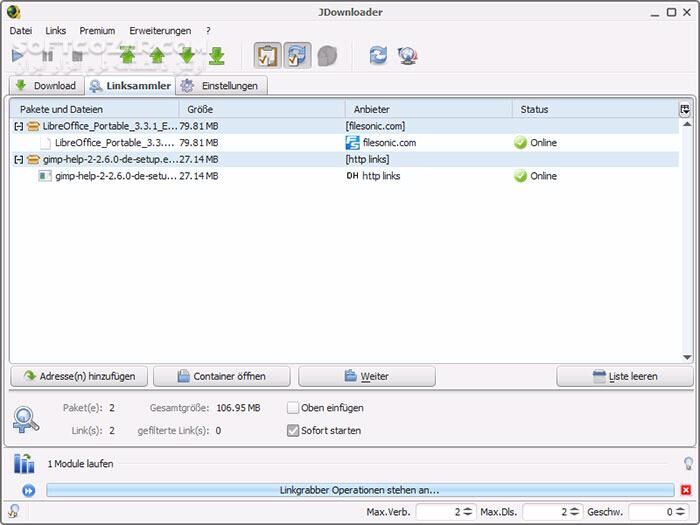Click Online status icon of gimp-help file

point(520,176)
